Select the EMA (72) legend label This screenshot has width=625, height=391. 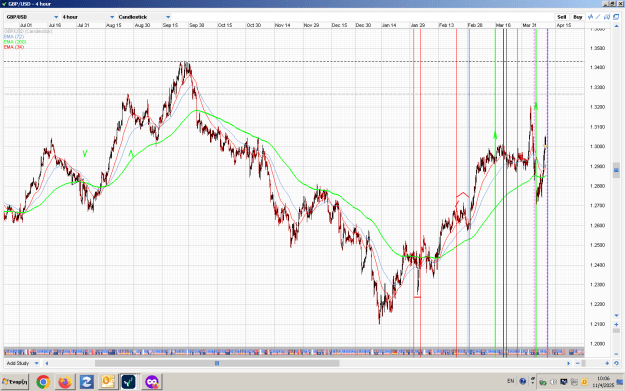click(14, 36)
